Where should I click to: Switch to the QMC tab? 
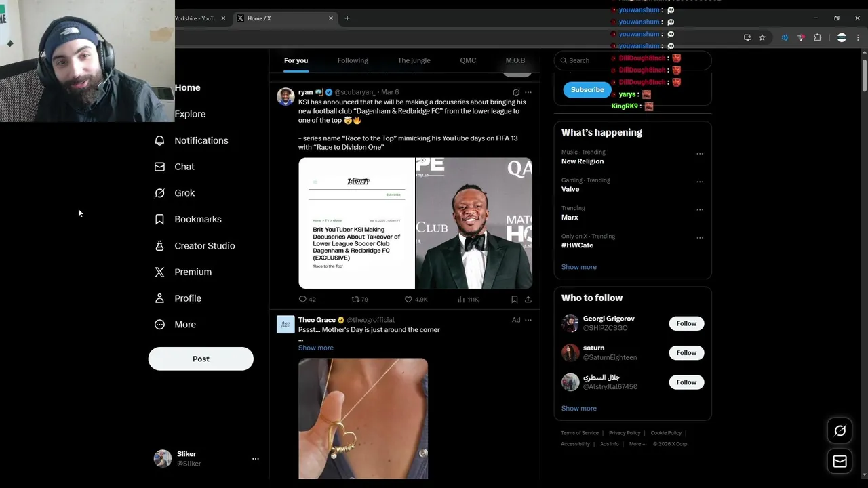click(x=468, y=60)
